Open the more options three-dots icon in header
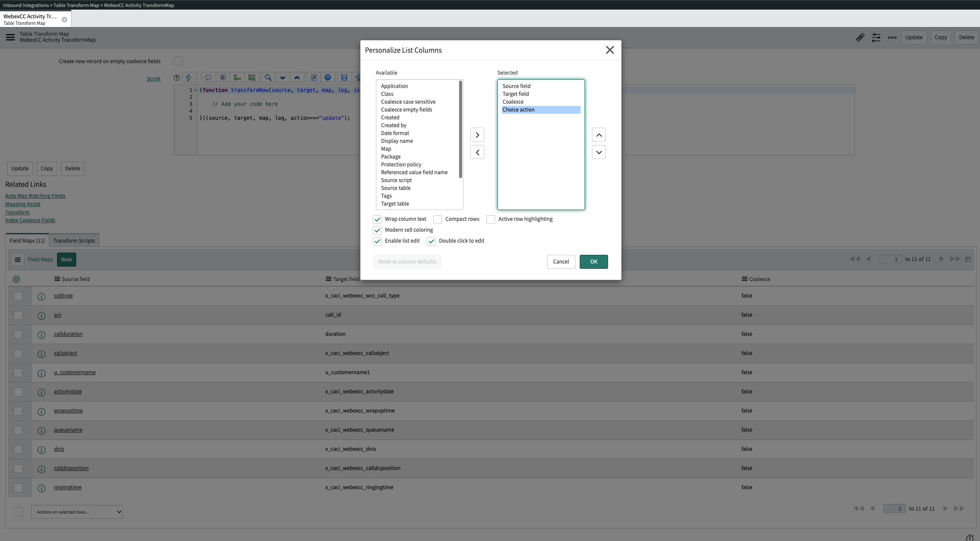 click(892, 37)
